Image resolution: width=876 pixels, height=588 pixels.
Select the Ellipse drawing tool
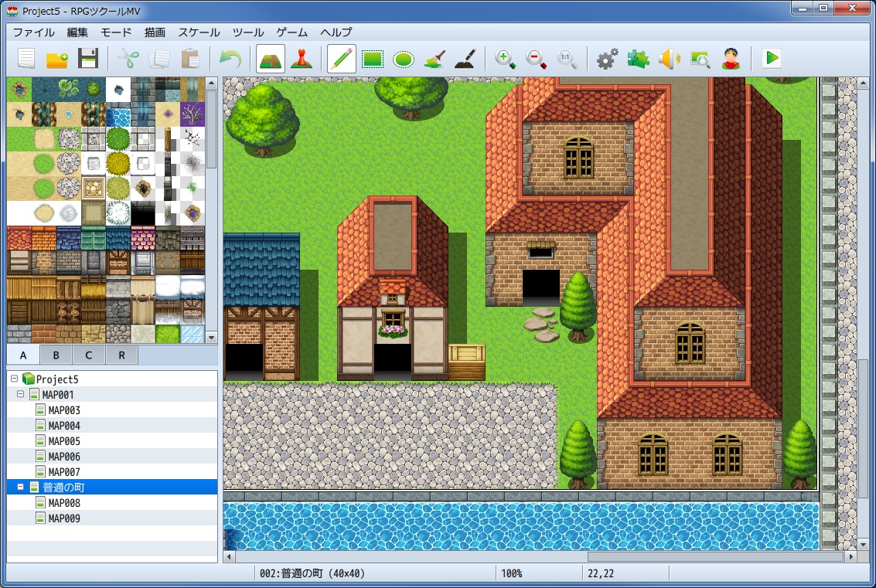403,58
